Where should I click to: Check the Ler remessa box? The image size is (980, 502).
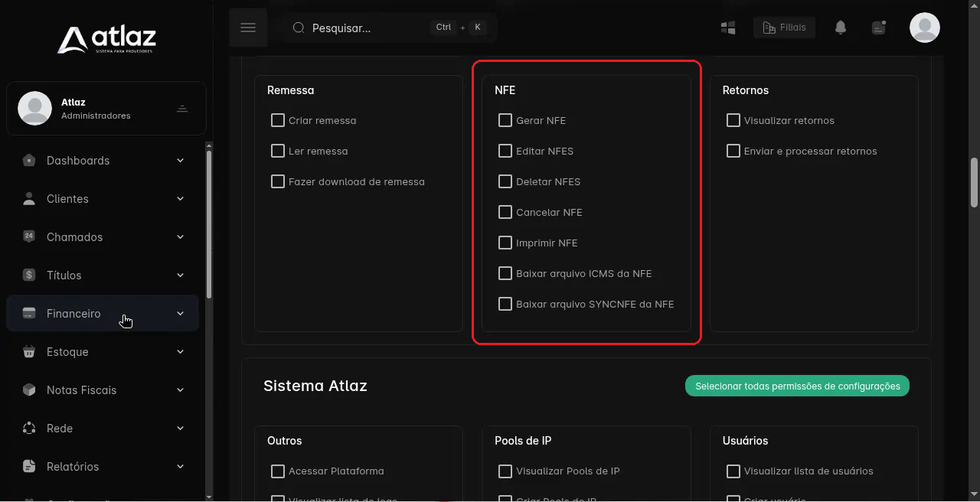[278, 151]
